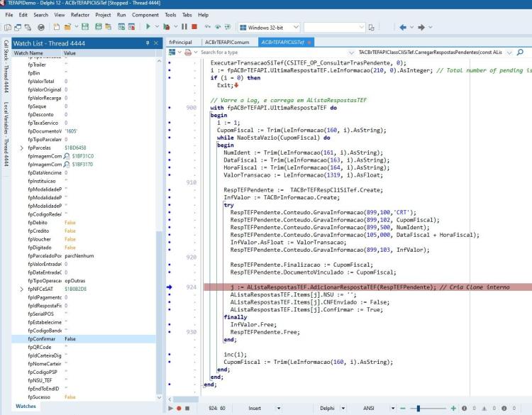Navigate back with blue left arrow

(x=403, y=27)
